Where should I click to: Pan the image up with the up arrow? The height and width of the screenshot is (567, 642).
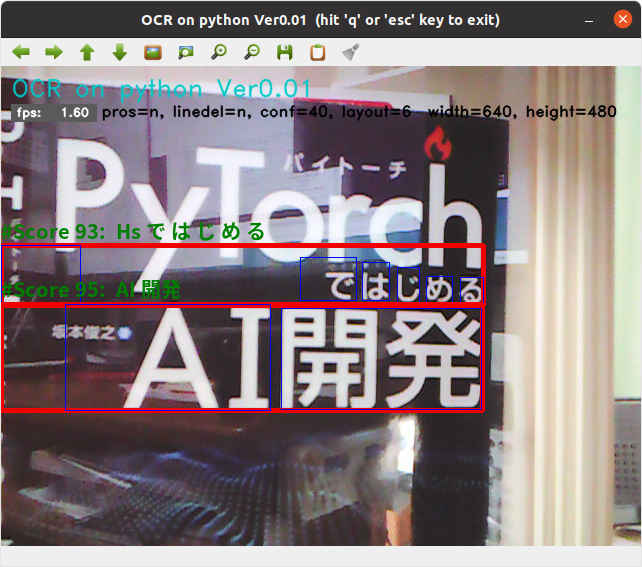click(87, 52)
